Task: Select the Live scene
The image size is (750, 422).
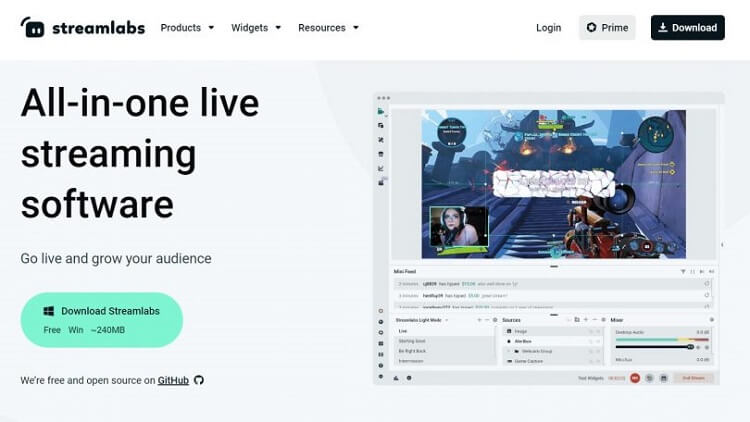Action: point(444,331)
